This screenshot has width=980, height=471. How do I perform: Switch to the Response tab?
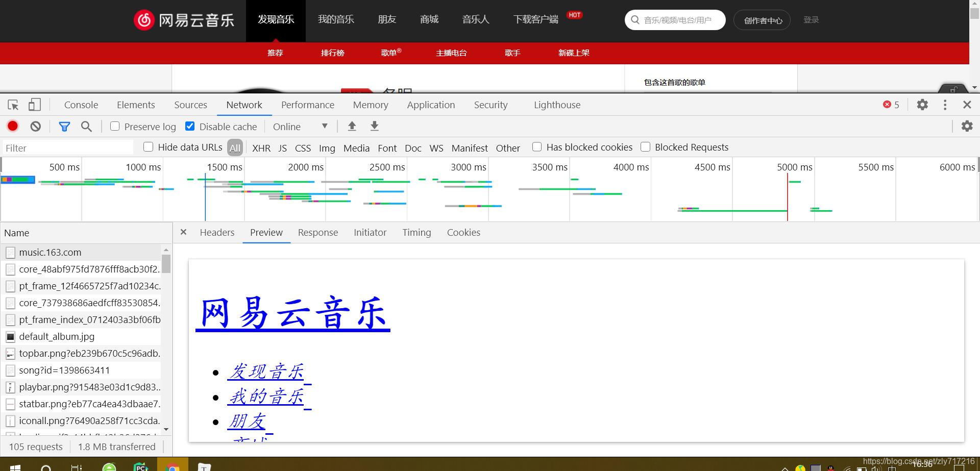[x=317, y=233]
